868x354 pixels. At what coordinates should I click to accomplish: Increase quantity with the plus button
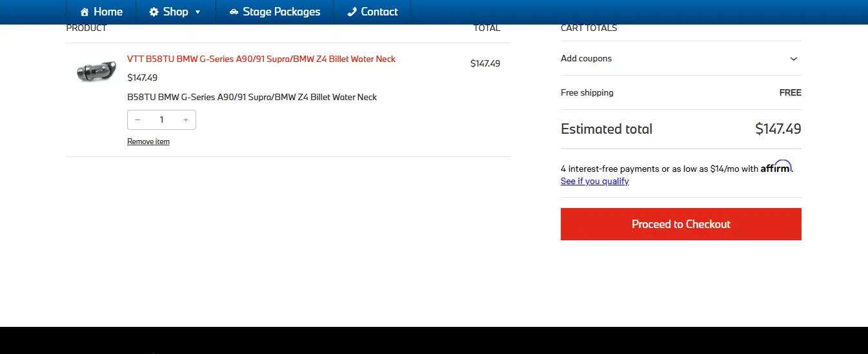click(186, 120)
